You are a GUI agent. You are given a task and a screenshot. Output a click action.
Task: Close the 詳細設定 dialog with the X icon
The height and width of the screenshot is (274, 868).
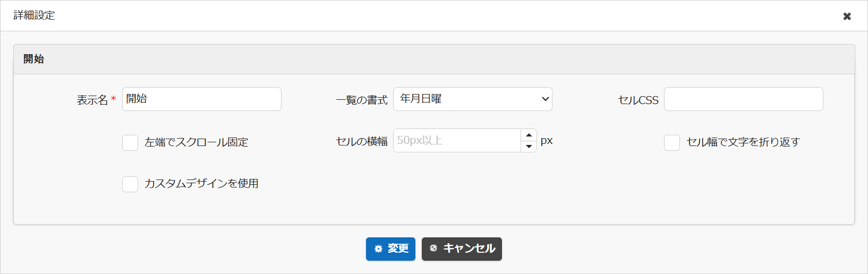click(x=847, y=16)
